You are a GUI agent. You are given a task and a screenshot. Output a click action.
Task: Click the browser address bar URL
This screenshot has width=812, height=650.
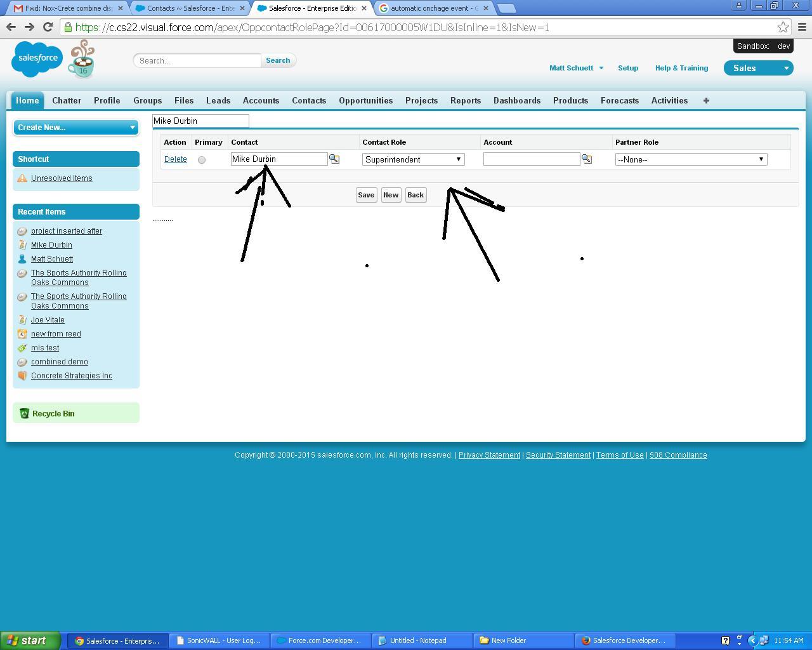[312, 27]
